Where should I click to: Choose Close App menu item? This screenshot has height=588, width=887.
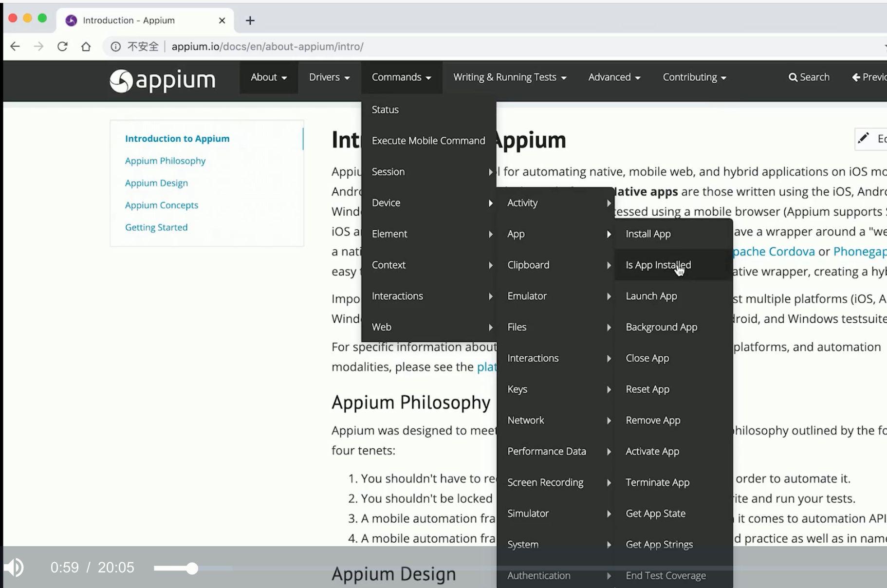tap(674, 358)
